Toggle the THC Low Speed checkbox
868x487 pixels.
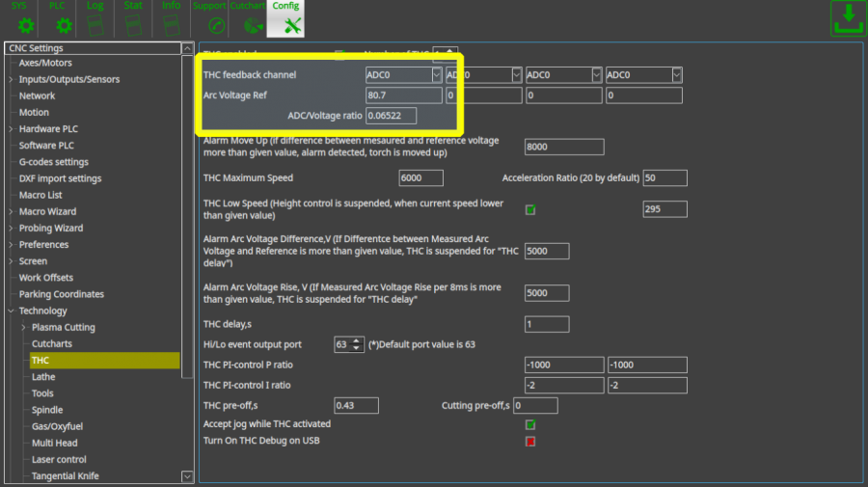tap(530, 209)
